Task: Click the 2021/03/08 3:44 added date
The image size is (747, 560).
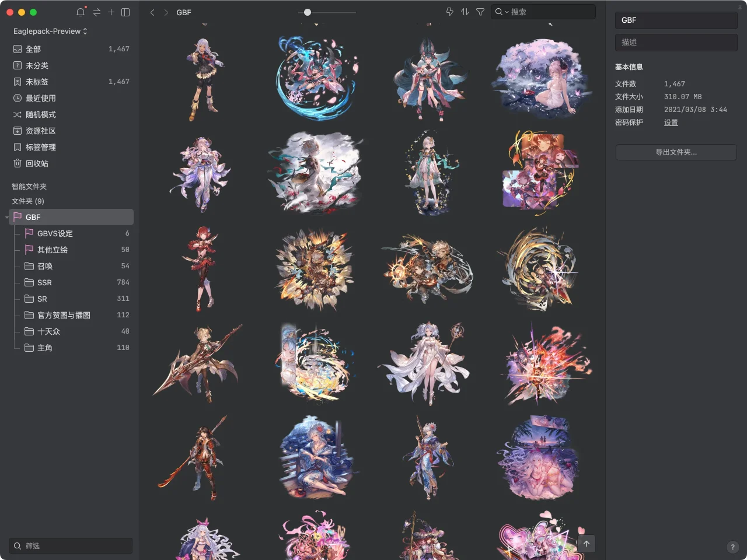Action: [696, 110]
